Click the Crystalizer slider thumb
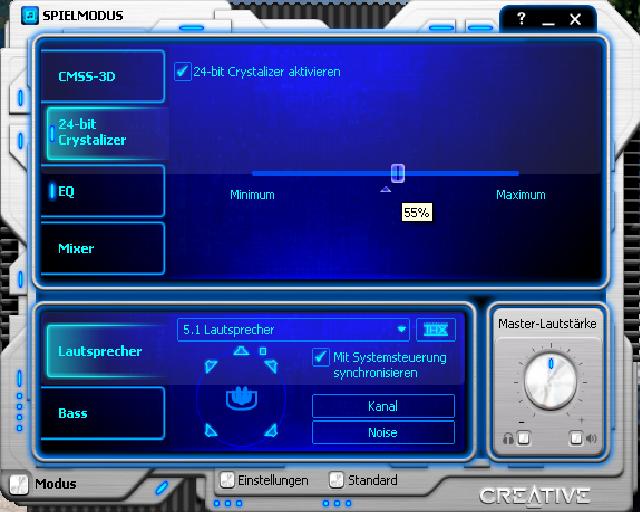Screen dimensions: 640x512 [x=398, y=173]
